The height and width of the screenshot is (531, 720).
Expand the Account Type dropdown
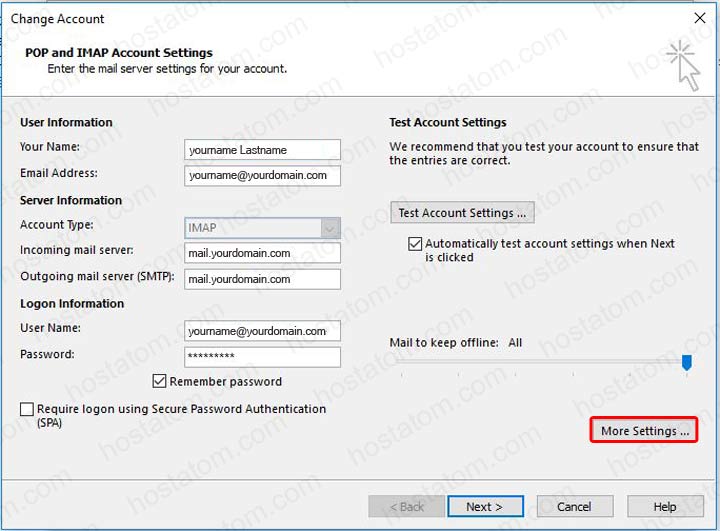click(329, 228)
